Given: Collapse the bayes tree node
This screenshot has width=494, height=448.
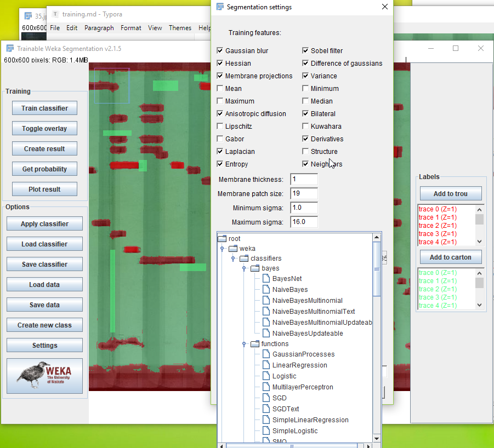Looking at the screenshot, I should click(x=244, y=269).
